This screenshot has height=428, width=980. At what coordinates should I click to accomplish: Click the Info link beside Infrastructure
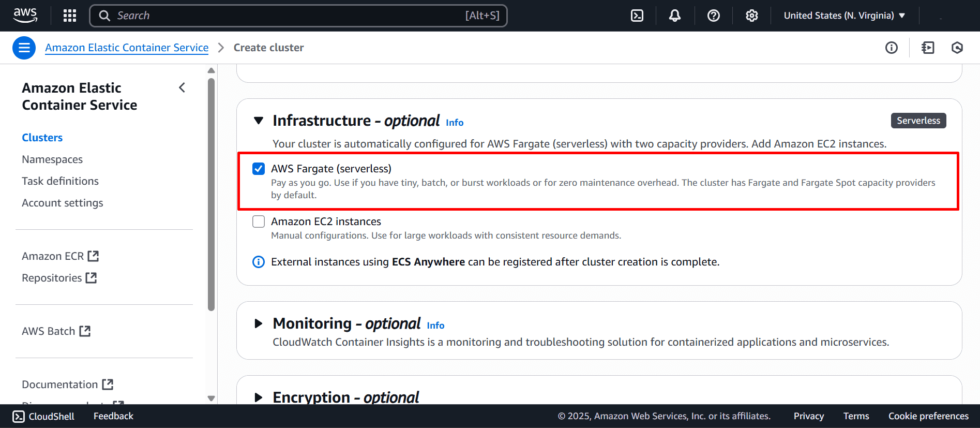coord(455,123)
